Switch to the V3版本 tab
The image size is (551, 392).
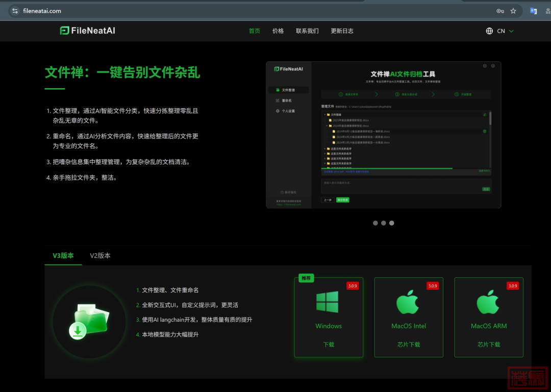click(63, 255)
